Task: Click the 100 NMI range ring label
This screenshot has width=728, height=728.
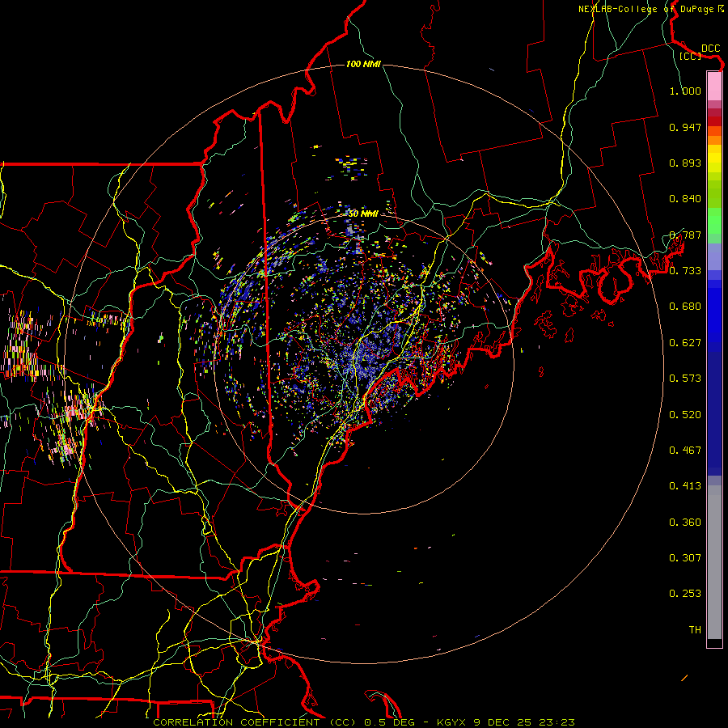Action: [x=363, y=64]
